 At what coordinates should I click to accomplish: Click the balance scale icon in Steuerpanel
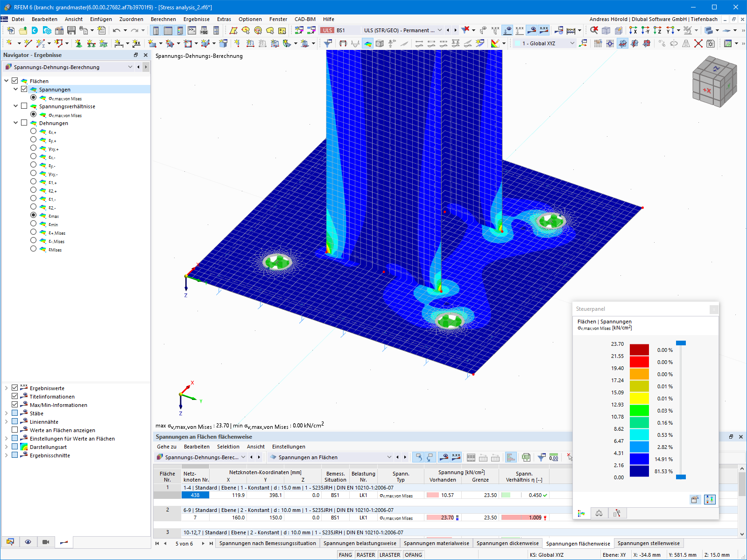[599, 512]
